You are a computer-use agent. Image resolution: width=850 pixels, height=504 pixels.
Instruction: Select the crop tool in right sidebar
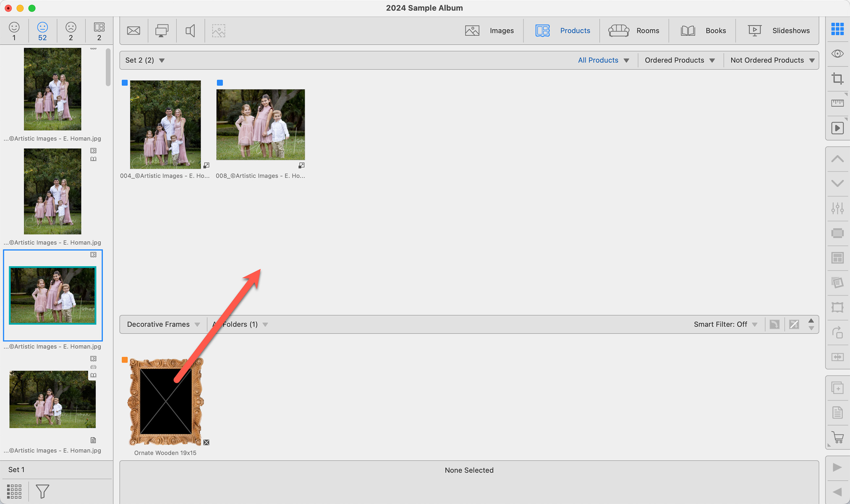(837, 79)
